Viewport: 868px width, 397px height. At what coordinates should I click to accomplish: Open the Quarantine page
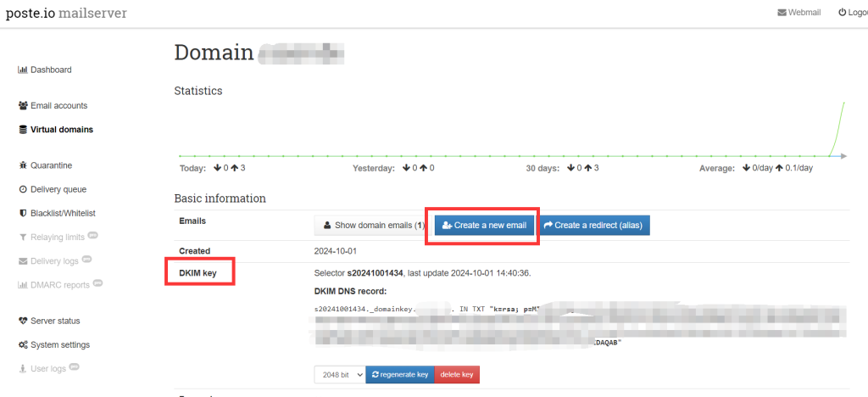(46, 165)
